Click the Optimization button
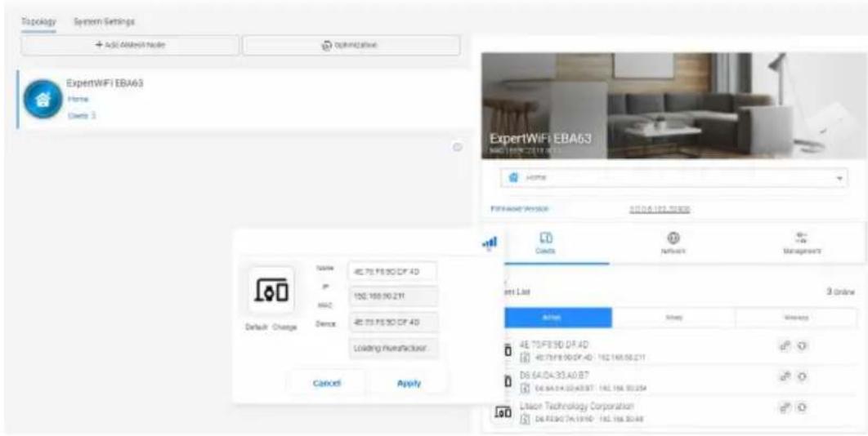Screen dimensions: 868x436 pos(351,46)
